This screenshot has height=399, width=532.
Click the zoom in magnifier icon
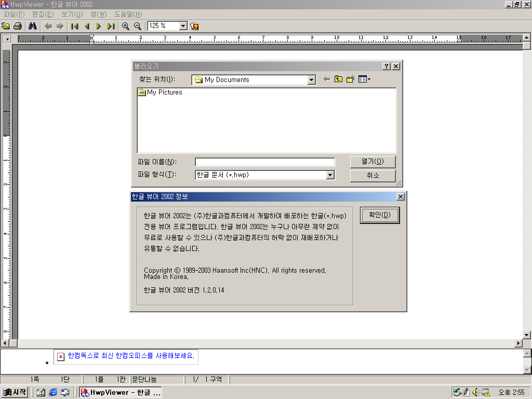126,26
